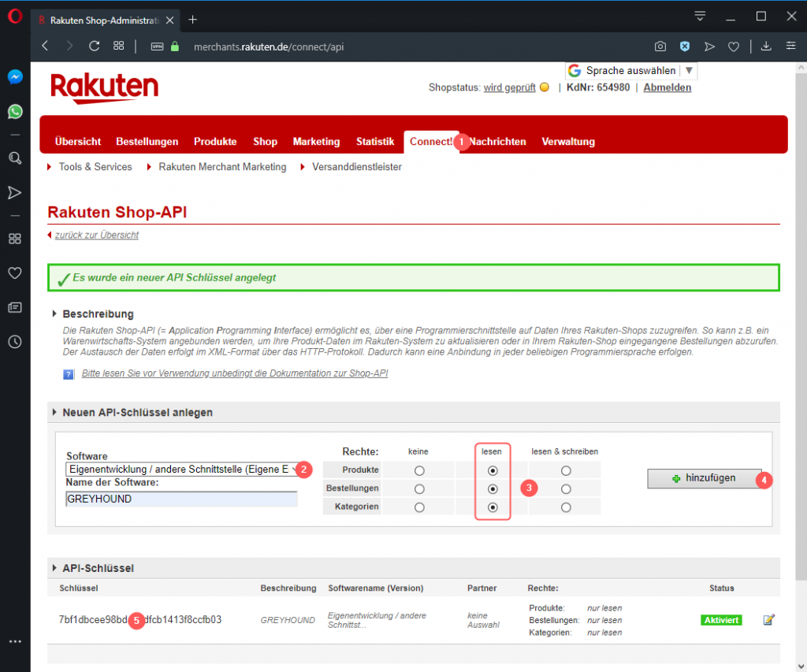Click the Rakuten logo

105,88
